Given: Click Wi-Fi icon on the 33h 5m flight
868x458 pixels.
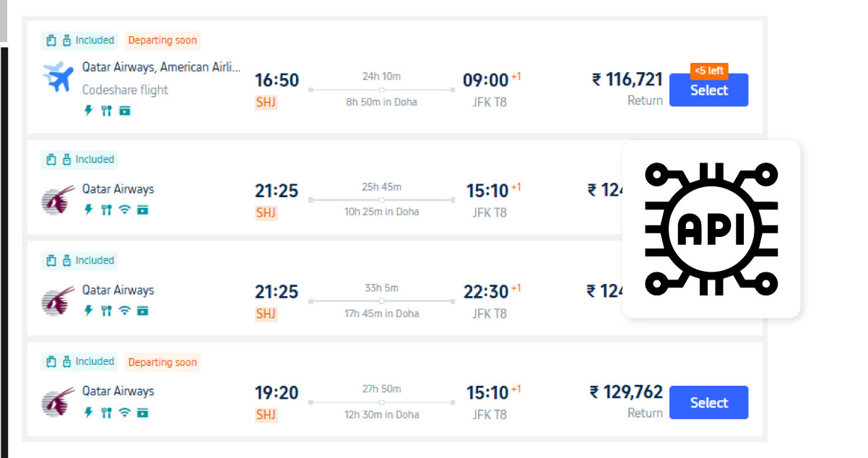Looking at the screenshot, I should [x=125, y=311].
